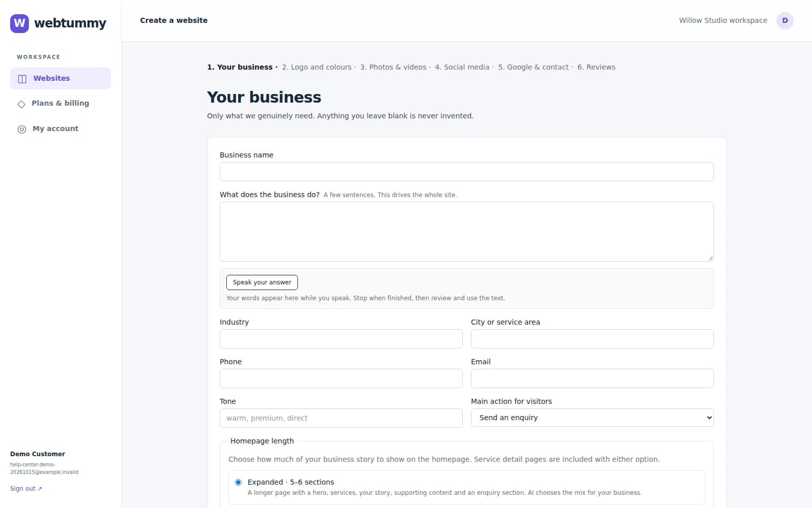Open My account page
The width and height of the screenshot is (812, 508).
pos(60,129)
